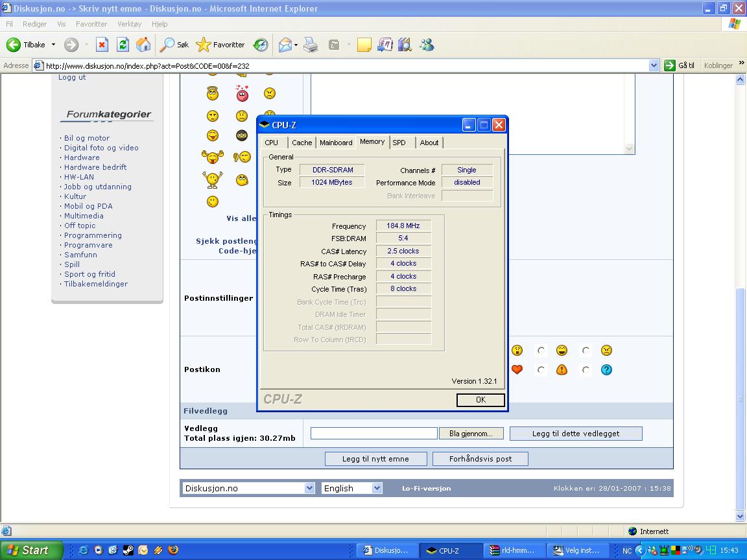Click Legg til nytt emne button

375,459
